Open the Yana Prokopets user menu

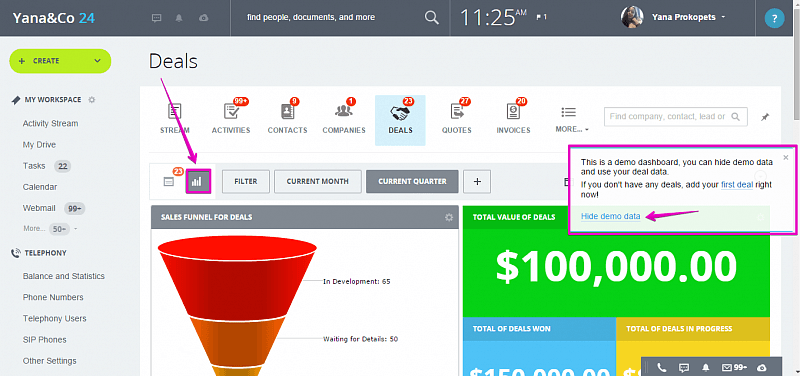tap(689, 17)
